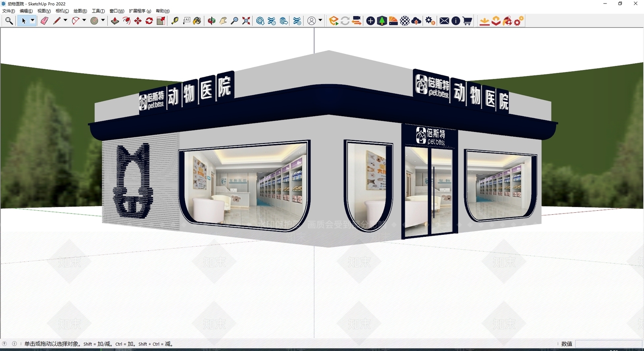Choose the Zoom magnifier tool
This screenshot has width=644, height=351.
[235, 21]
